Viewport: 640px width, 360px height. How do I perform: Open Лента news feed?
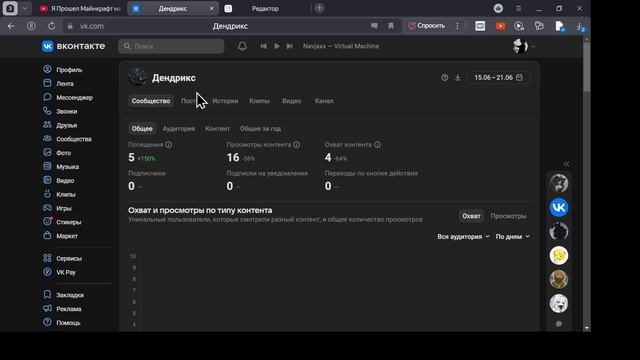click(x=58, y=84)
